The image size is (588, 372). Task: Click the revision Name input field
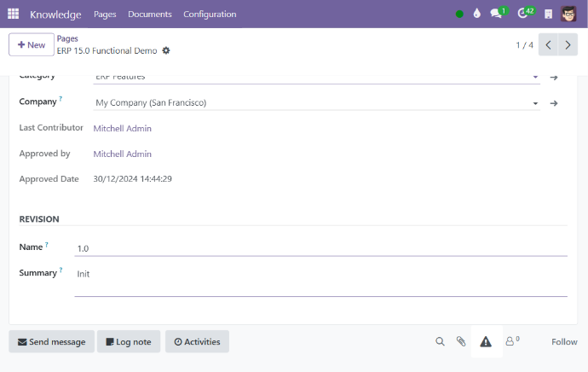point(320,248)
